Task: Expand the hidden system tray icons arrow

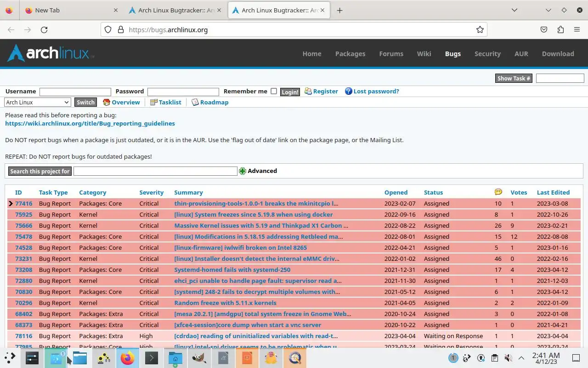Action: coord(521,358)
